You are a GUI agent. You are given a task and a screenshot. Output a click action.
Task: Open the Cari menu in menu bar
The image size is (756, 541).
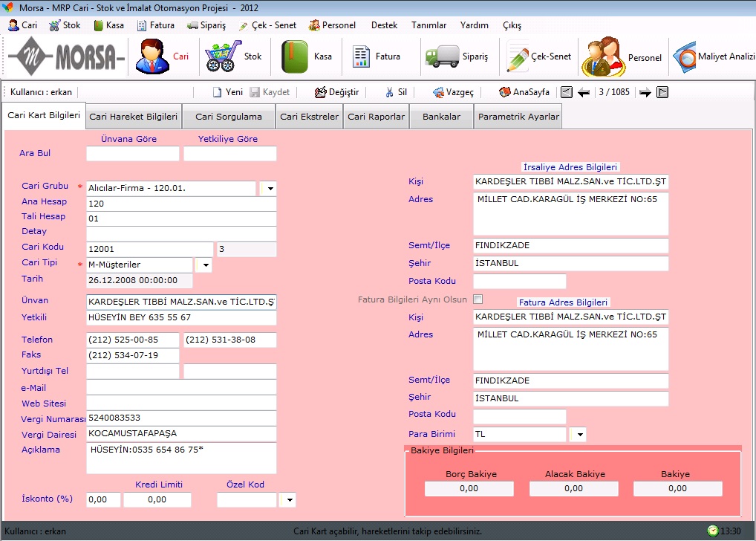(23, 25)
